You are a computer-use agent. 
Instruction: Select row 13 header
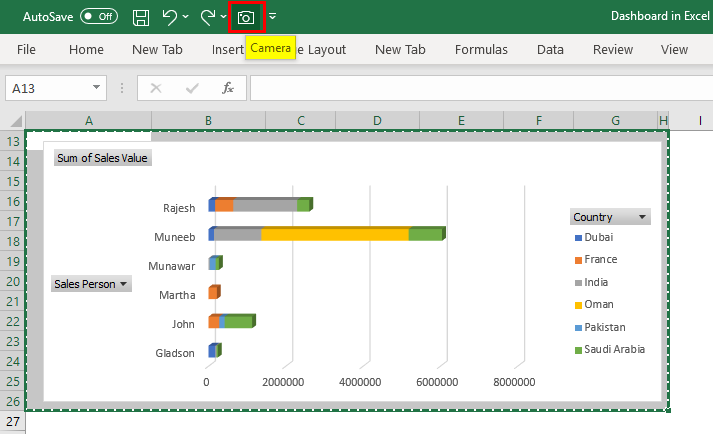13,141
